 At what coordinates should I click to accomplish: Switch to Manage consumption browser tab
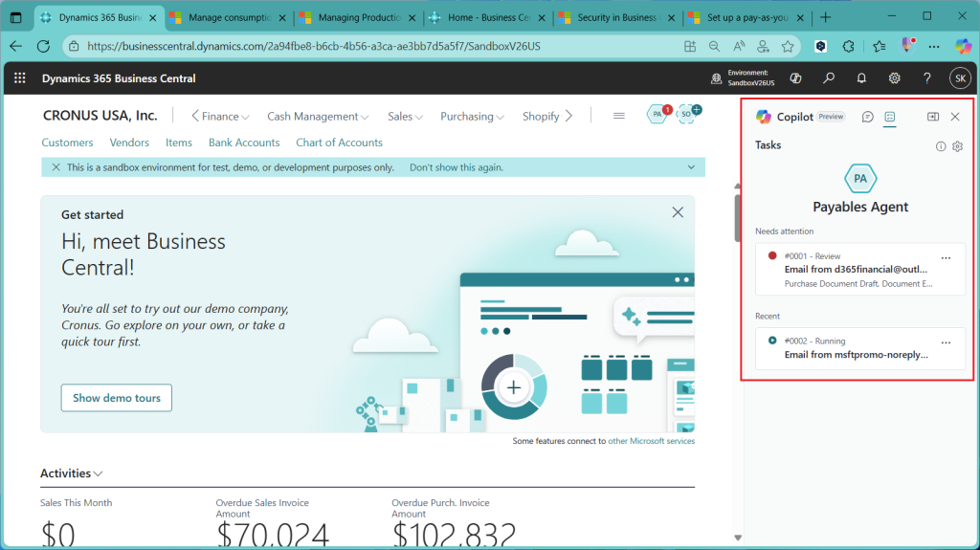[x=230, y=17]
